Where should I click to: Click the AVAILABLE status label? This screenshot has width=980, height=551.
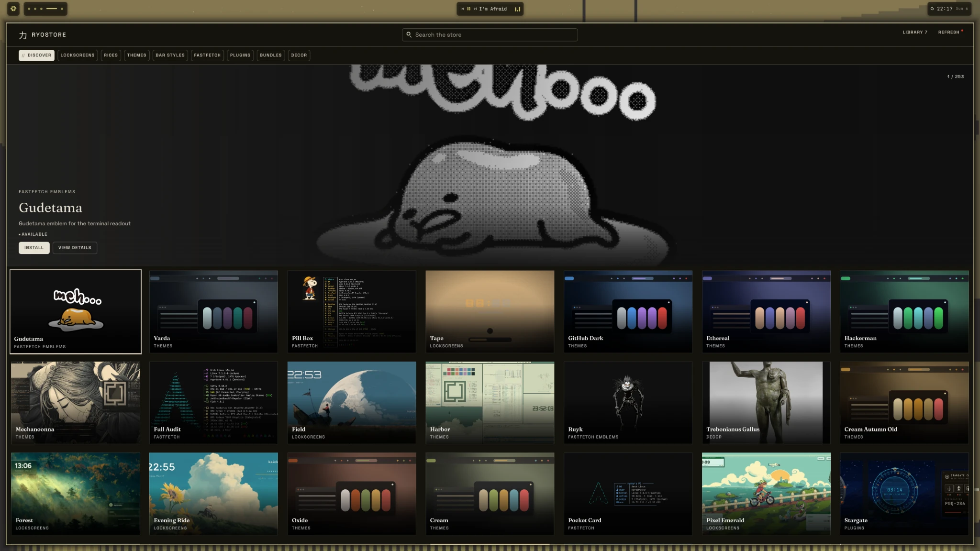point(33,234)
